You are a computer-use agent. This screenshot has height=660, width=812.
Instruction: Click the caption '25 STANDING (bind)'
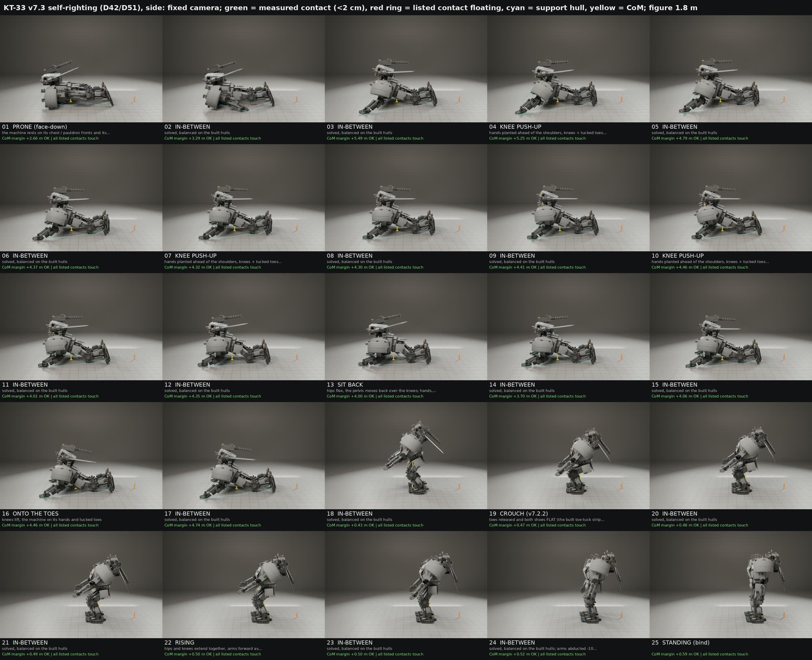[680, 643]
